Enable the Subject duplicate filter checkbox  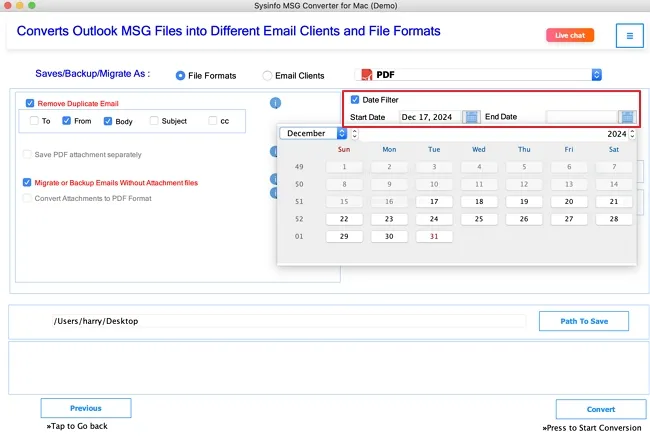[x=154, y=121]
